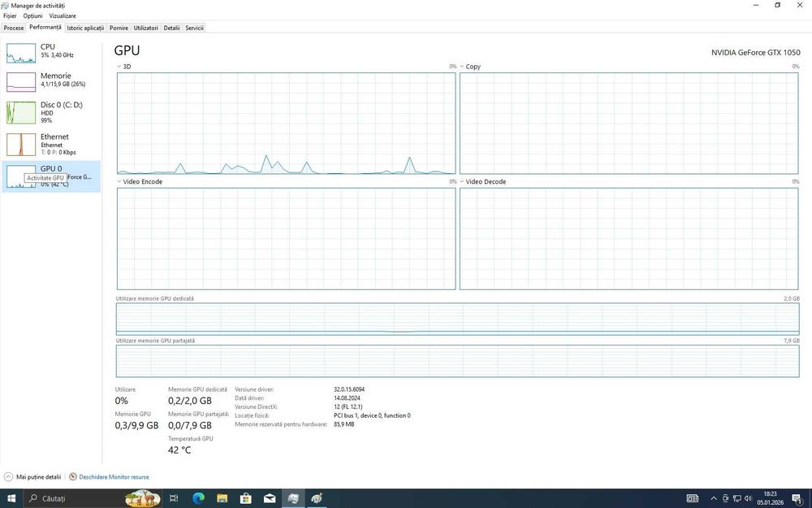Switch to the Procese tab

point(14,28)
